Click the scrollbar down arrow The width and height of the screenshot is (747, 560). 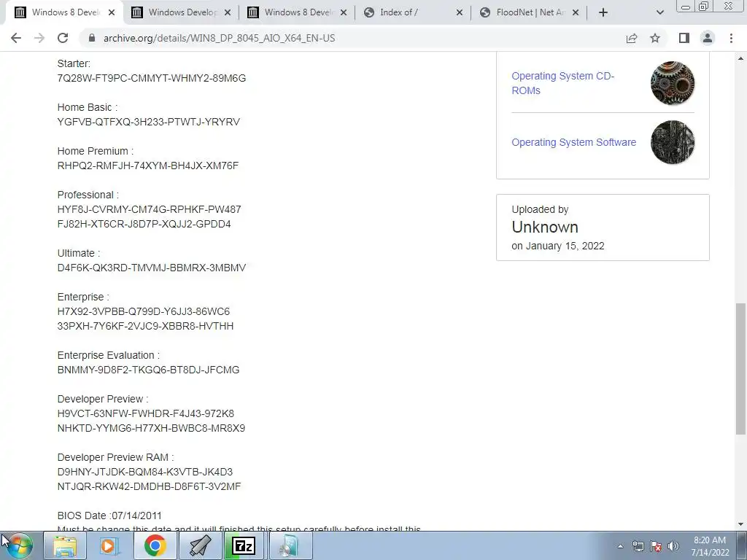(x=741, y=524)
